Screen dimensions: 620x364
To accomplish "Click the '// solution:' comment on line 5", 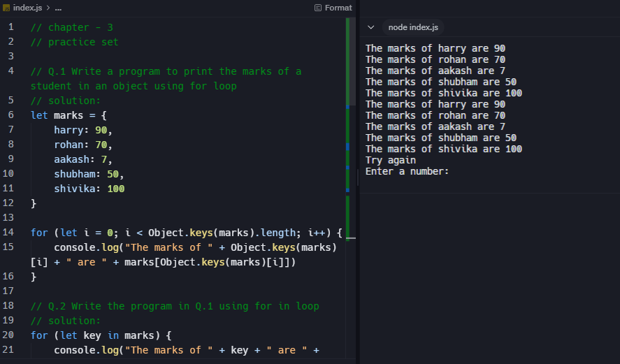I will click(x=66, y=101).
